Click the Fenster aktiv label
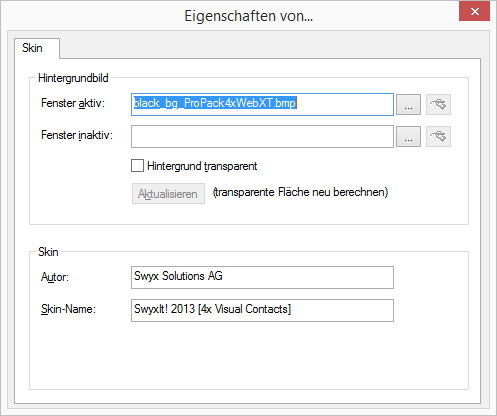The image size is (497, 416). click(73, 103)
